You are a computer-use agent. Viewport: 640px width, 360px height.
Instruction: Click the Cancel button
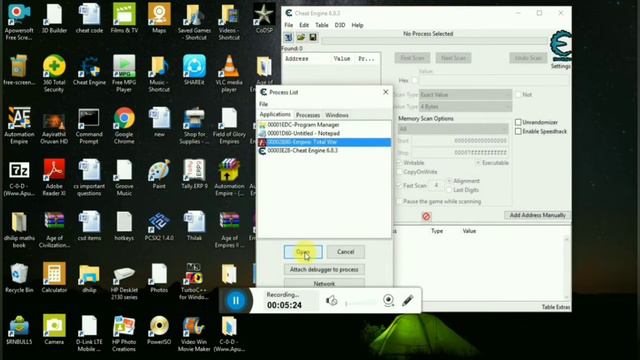pos(346,252)
